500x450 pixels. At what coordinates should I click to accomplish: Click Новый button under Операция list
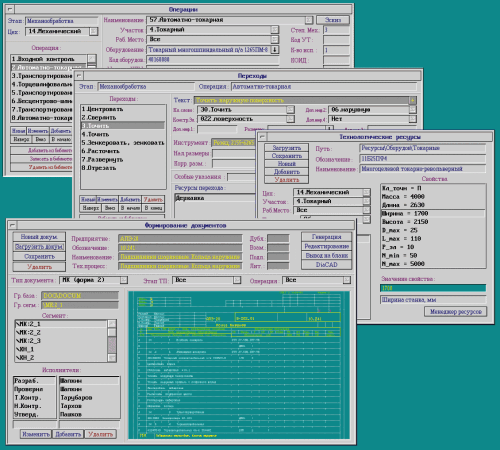coord(19,131)
